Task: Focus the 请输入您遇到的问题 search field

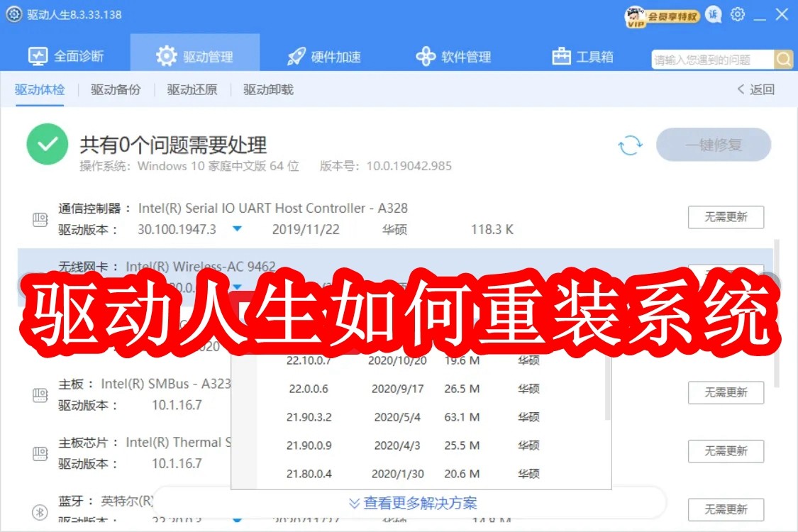Action: click(712, 60)
